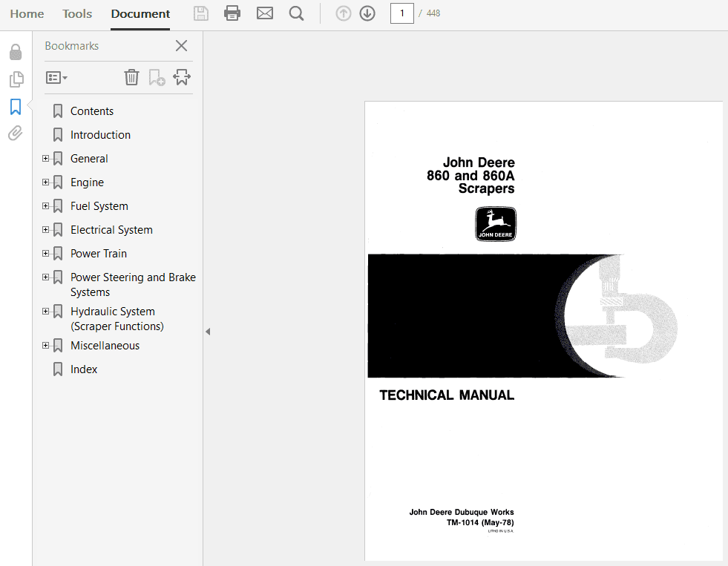This screenshot has height=566, width=728.
Task: Jump to the Index bookmark
Action: [x=84, y=369]
